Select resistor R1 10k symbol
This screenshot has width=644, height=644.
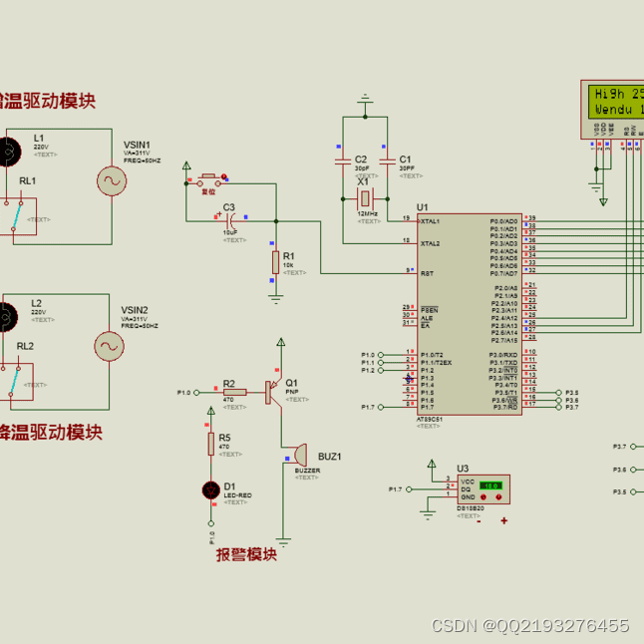coord(275,262)
